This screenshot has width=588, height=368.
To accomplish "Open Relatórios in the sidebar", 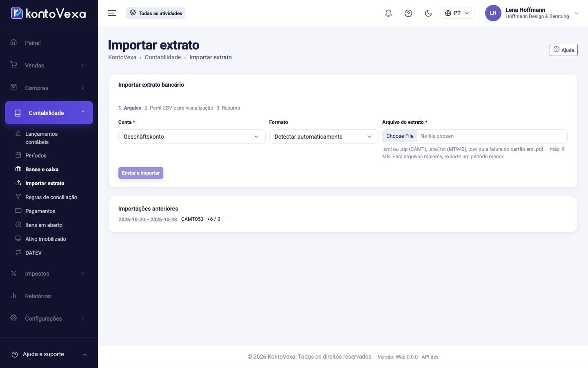I will click(x=38, y=296).
